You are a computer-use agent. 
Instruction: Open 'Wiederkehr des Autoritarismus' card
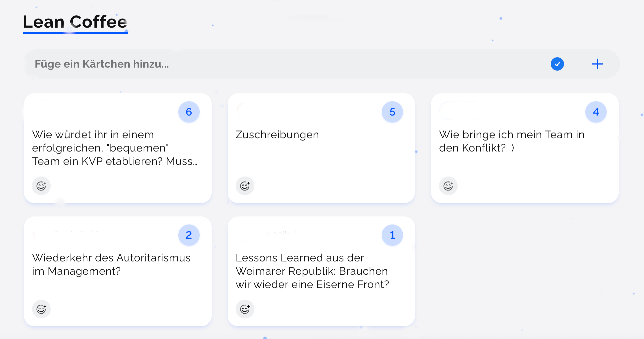coord(111,264)
